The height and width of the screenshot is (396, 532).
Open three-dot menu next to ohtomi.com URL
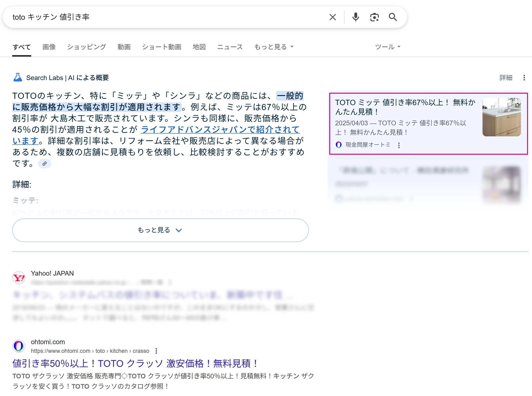point(156,351)
